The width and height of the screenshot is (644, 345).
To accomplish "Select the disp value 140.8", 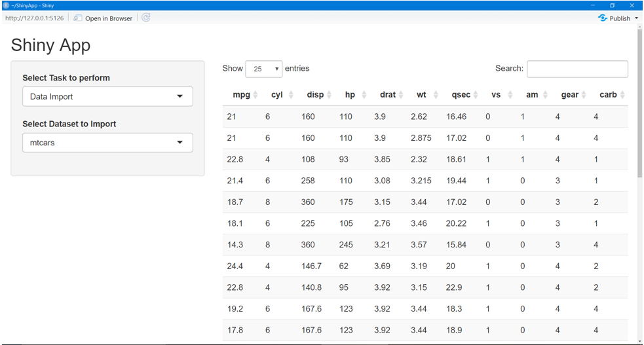I will pos(311,287).
